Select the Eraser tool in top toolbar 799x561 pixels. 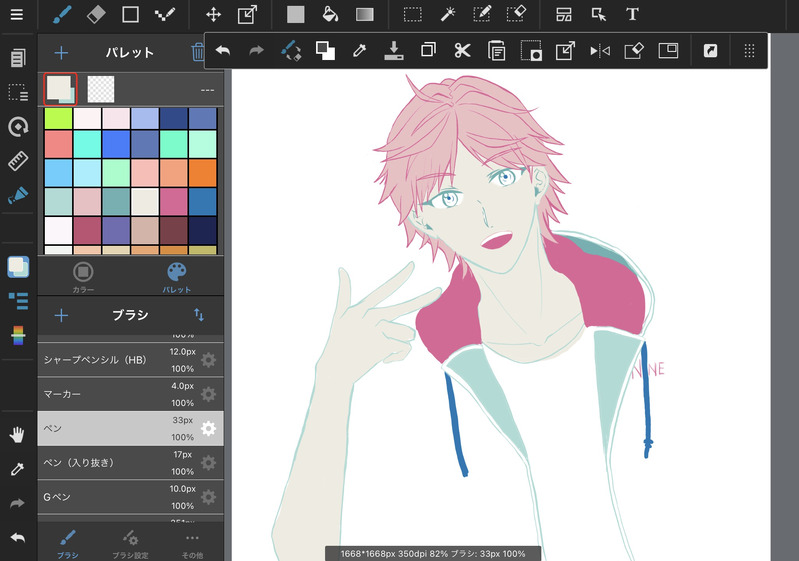[96, 15]
